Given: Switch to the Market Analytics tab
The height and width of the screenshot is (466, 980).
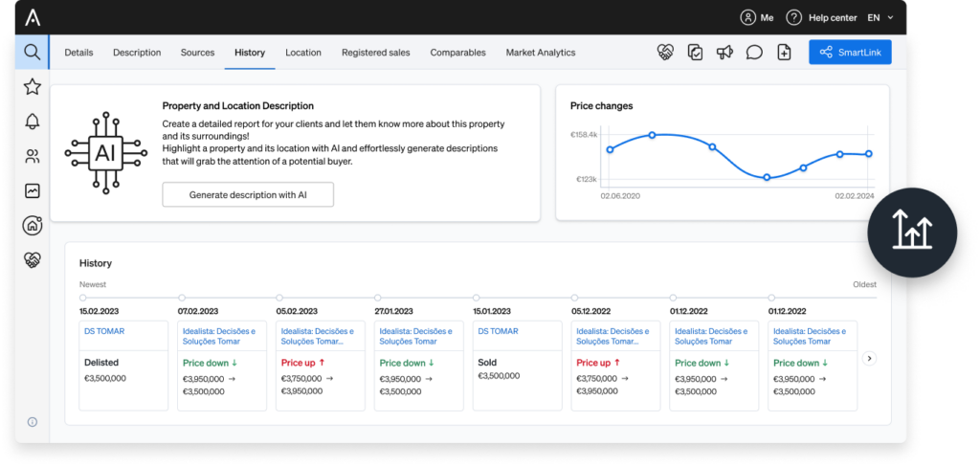Looking at the screenshot, I should (x=541, y=53).
